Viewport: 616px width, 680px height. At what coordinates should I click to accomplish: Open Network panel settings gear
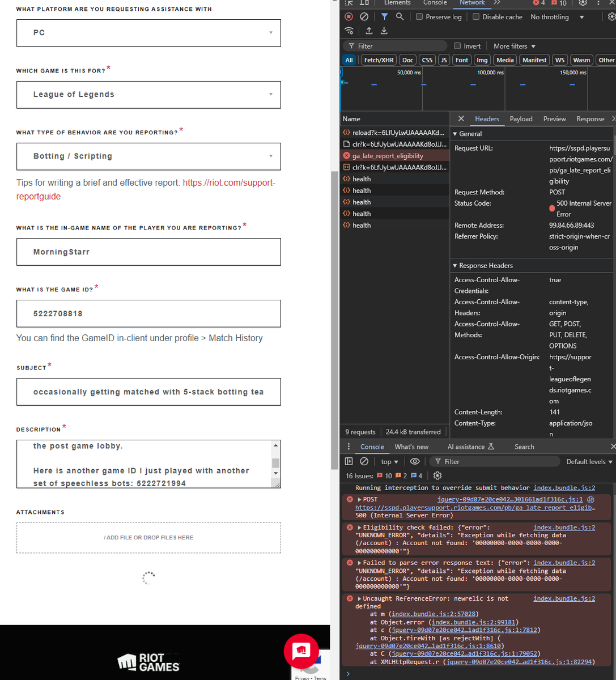coord(611,17)
